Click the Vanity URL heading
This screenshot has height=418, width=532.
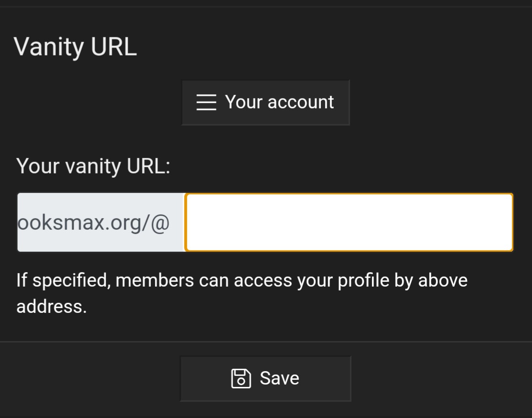(x=75, y=47)
